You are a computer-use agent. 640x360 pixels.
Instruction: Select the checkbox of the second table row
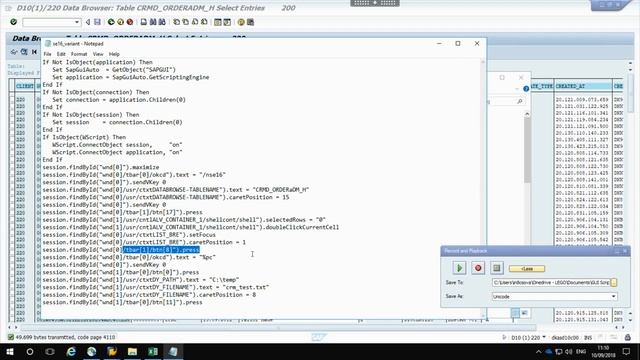[x=12, y=106]
